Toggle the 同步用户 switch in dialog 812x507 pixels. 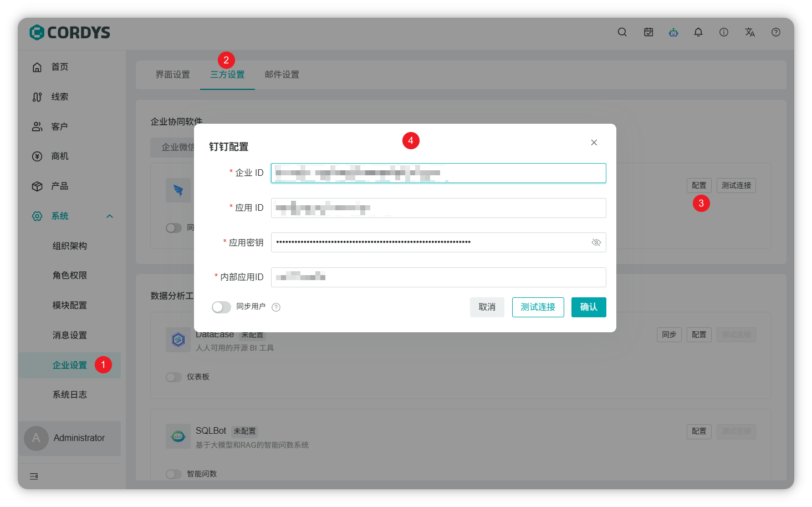pos(221,307)
